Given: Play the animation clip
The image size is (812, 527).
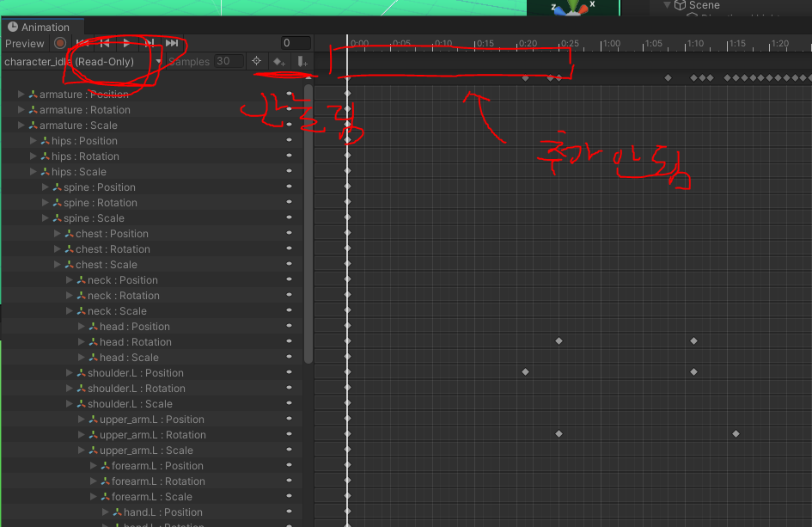Looking at the screenshot, I should pyautogui.click(x=127, y=43).
